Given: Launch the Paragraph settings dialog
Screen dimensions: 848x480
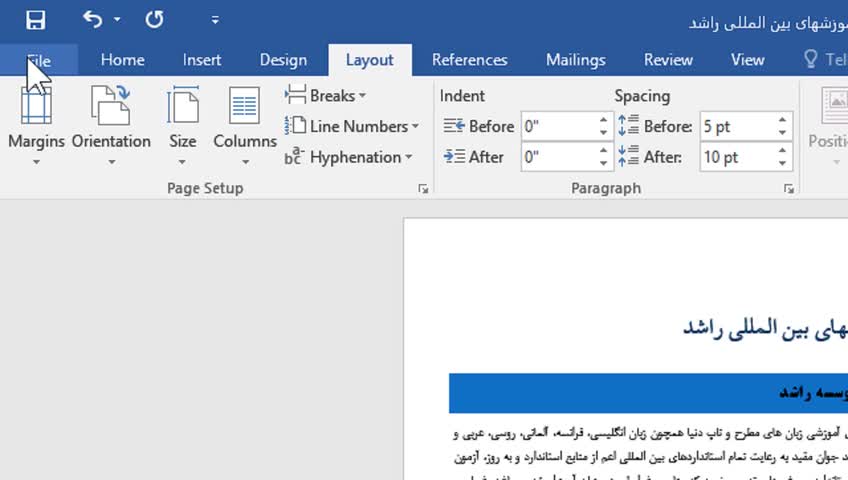Looking at the screenshot, I should [x=789, y=188].
